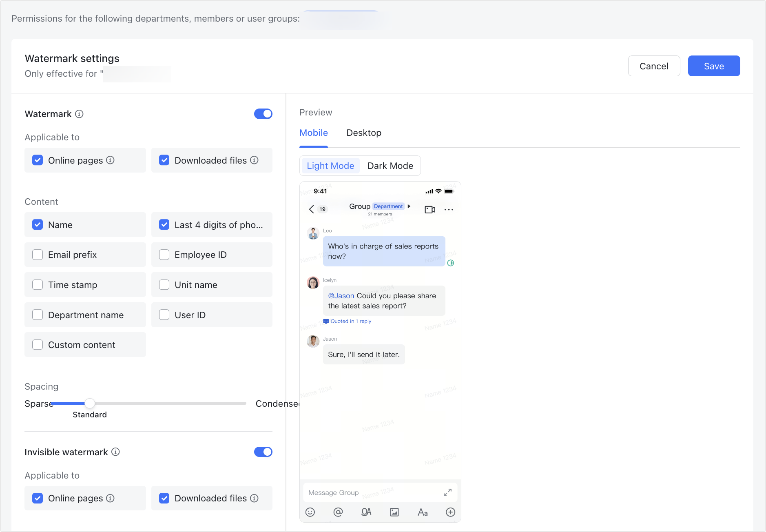766x532 pixels.
Task: Save the watermark settings
Action: point(713,66)
